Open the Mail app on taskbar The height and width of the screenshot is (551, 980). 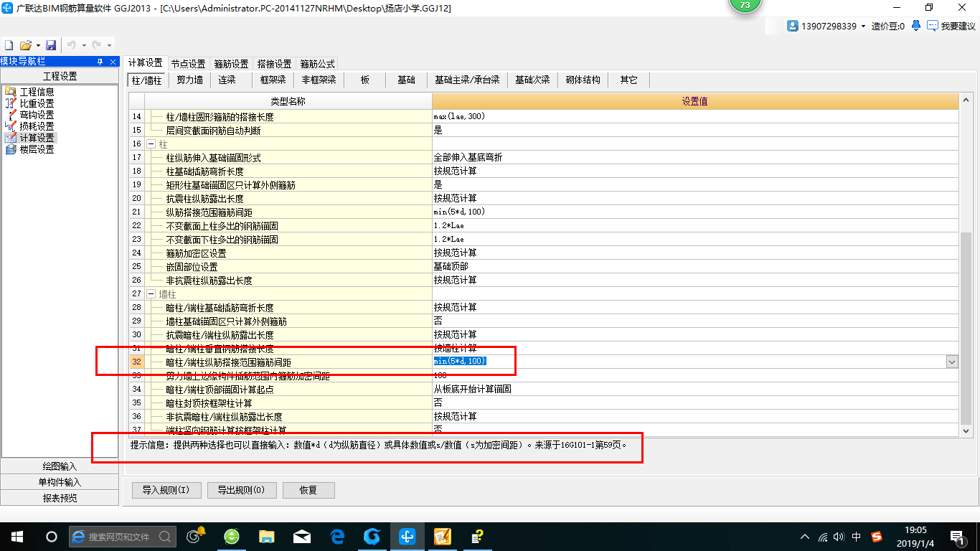point(302,536)
